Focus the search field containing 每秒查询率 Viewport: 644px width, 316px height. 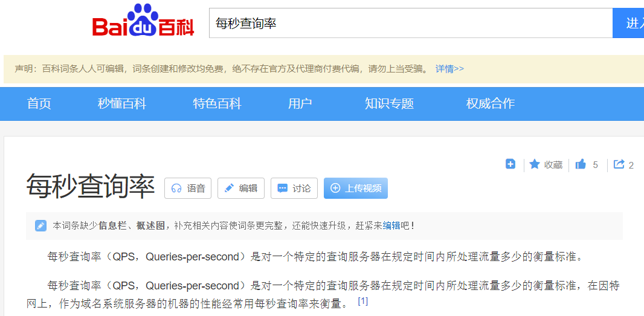click(x=411, y=24)
